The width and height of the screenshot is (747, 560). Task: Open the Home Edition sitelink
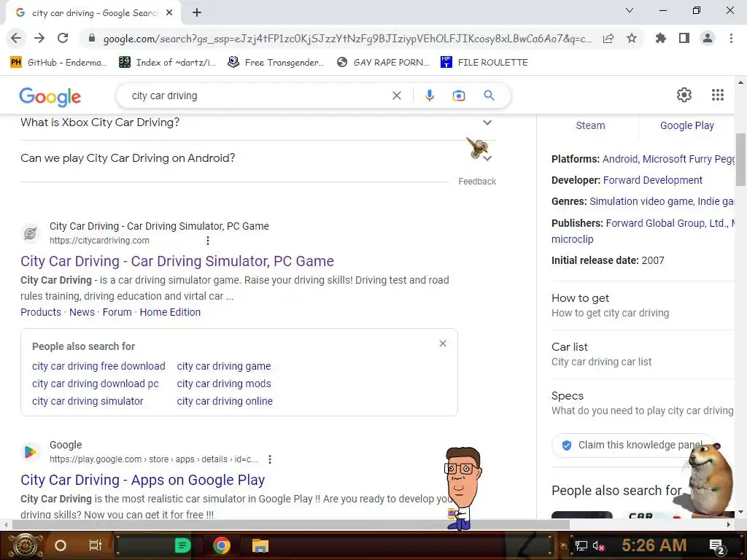170,312
